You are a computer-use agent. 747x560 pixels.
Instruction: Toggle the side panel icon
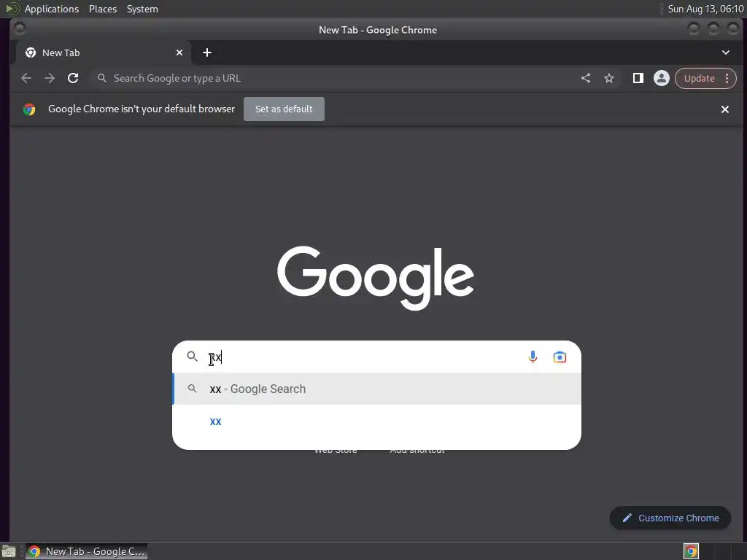[638, 78]
